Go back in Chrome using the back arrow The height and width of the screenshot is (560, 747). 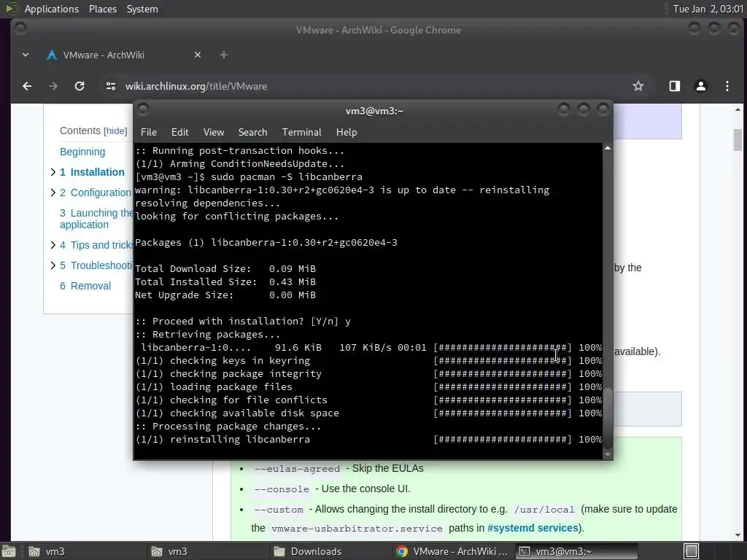[x=27, y=86]
